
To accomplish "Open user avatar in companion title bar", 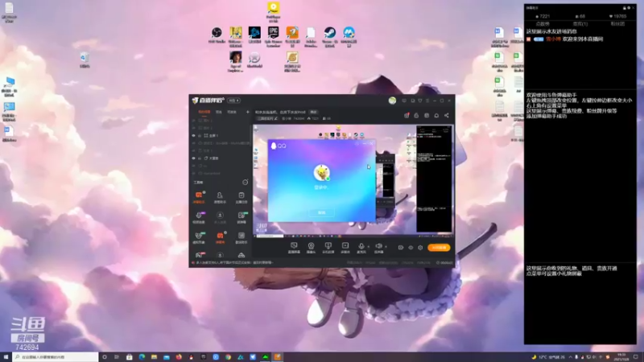I will pyautogui.click(x=392, y=101).
